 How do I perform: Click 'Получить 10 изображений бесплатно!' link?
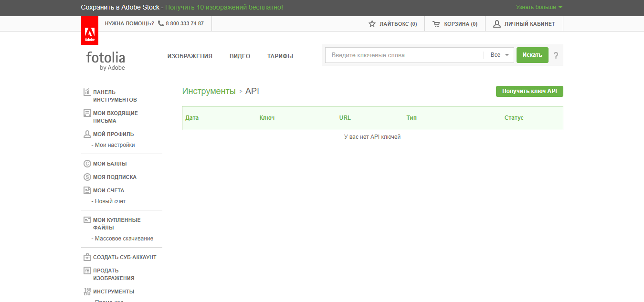tap(224, 7)
